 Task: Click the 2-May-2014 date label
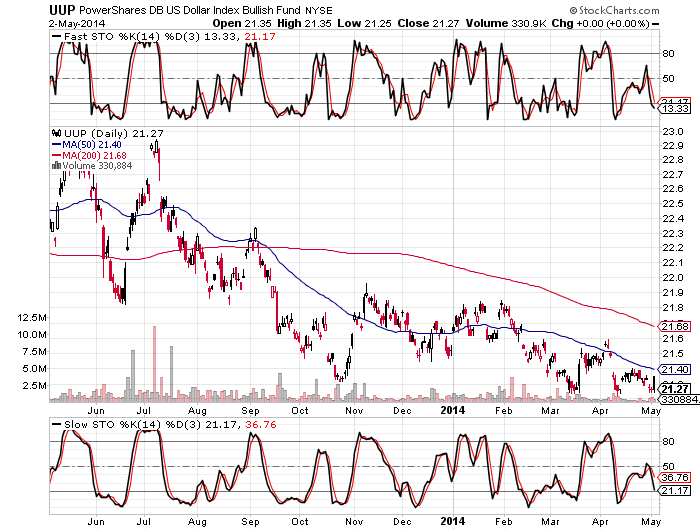tap(77, 23)
